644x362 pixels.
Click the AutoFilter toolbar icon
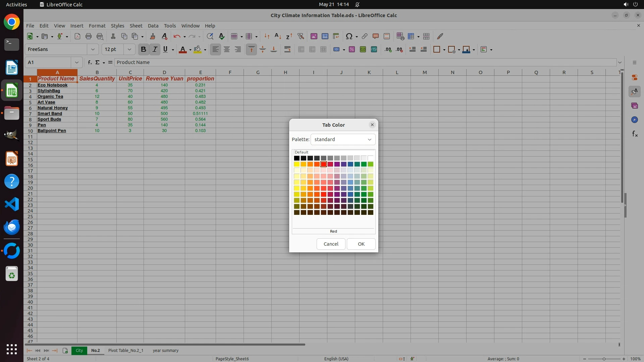point(301,36)
